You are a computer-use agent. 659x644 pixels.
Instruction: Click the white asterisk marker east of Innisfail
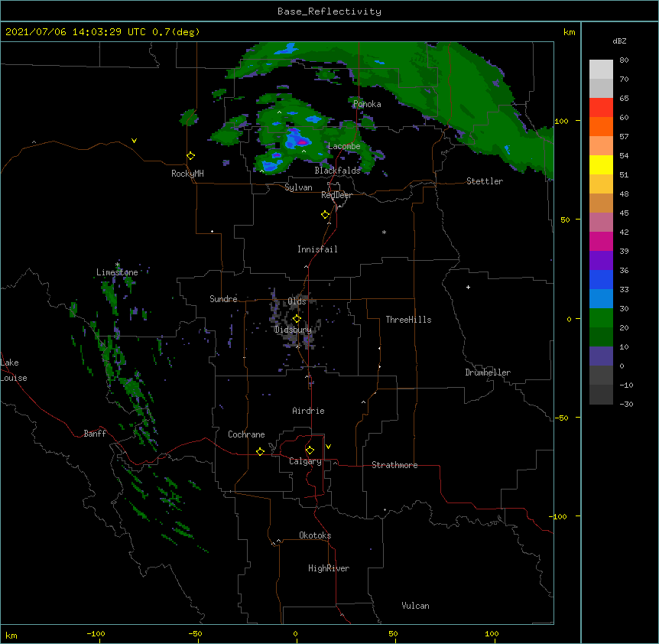click(384, 232)
